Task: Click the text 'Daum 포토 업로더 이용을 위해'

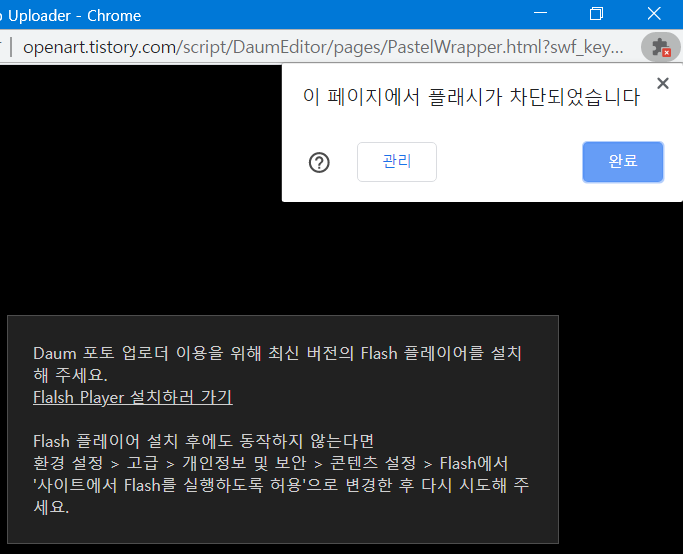Action: 147,353
